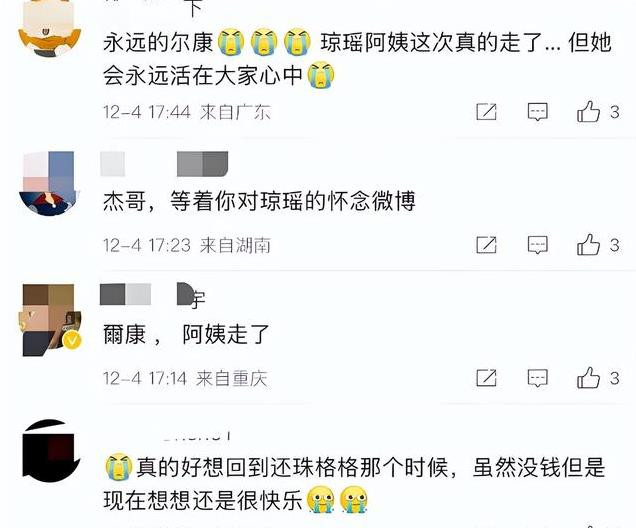
Task: Tap the timestamp 12-4 17:44 来自广东
Action: [187, 112]
